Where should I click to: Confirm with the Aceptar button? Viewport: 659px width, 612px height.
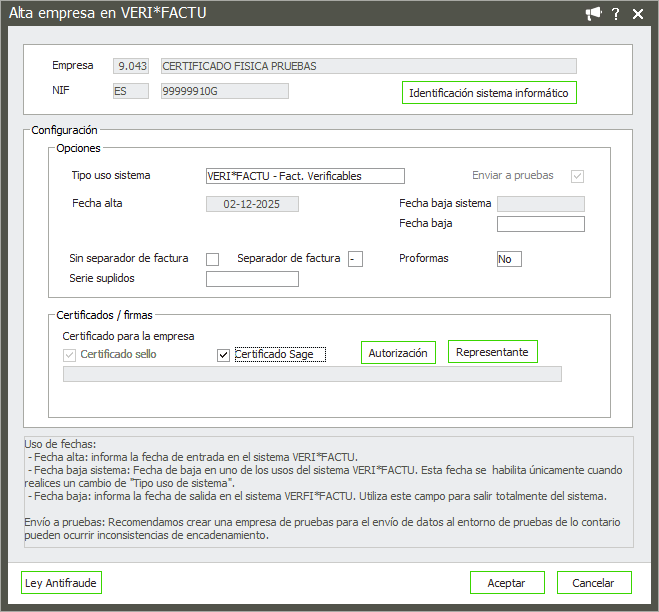(506, 583)
